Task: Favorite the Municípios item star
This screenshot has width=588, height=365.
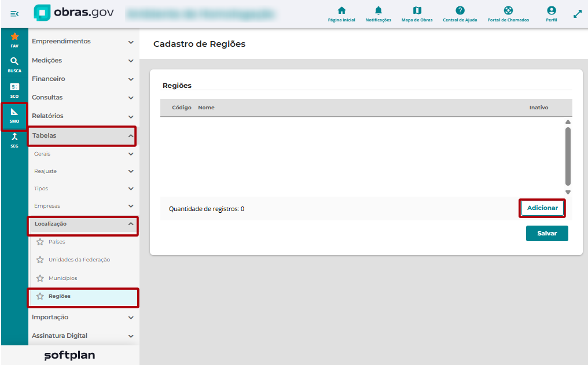Action: tap(40, 278)
